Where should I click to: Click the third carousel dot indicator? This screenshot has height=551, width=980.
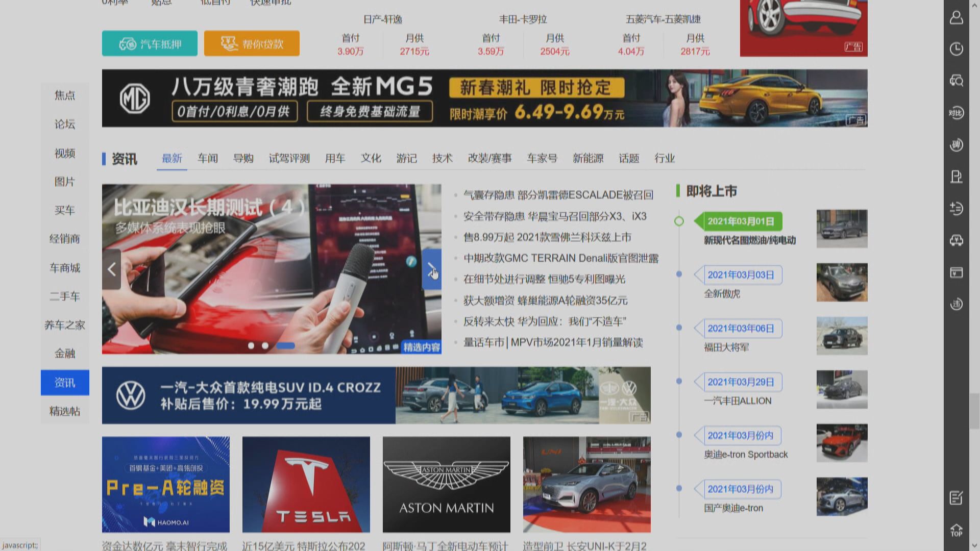pyautogui.click(x=286, y=345)
